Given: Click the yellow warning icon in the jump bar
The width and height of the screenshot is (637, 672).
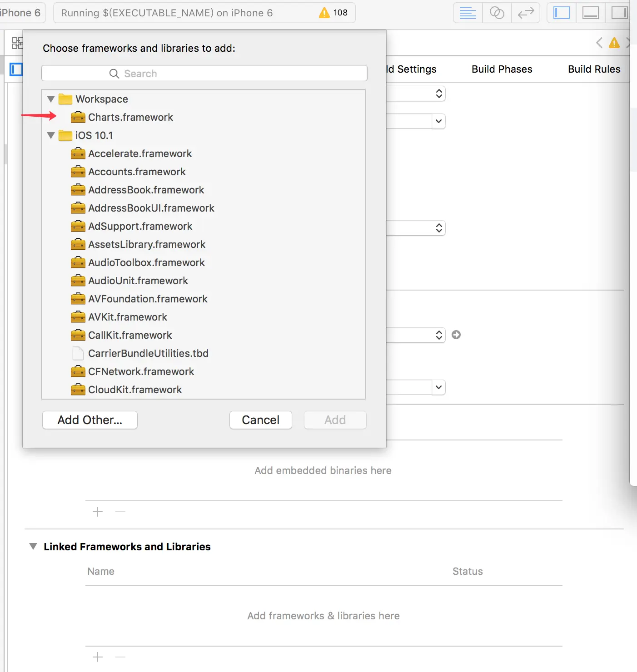Looking at the screenshot, I should coord(614,43).
